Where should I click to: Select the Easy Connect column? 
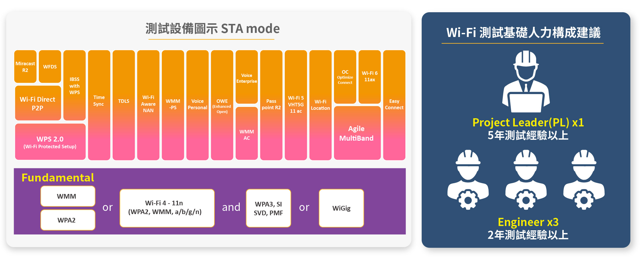coord(394,105)
